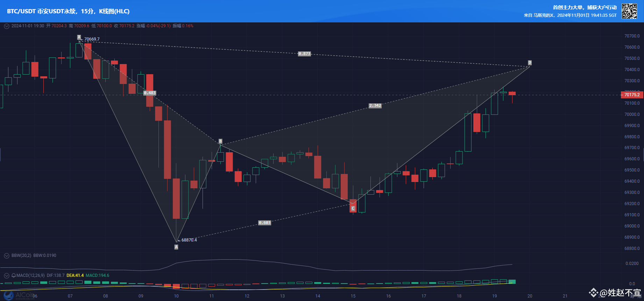The width and height of the screenshot is (644, 301).
Task: Click the DIF:138.7 value
Action: (56, 275)
